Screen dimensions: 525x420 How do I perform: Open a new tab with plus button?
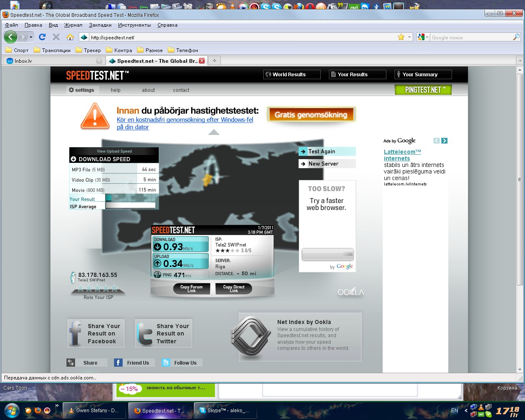tap(214, 61)
